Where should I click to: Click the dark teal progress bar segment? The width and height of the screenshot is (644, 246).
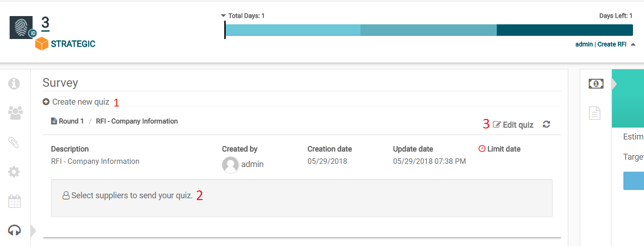pyautogui.click(x=564, y=30)
